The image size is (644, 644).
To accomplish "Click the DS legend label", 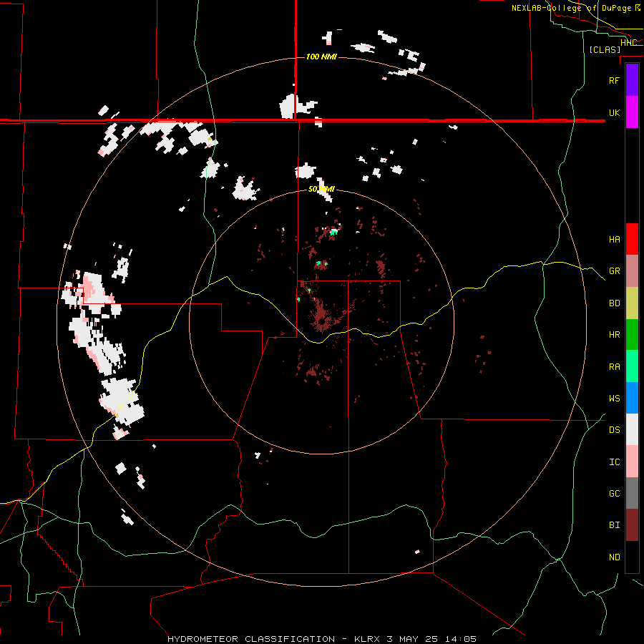I will (x=614, y=430).
